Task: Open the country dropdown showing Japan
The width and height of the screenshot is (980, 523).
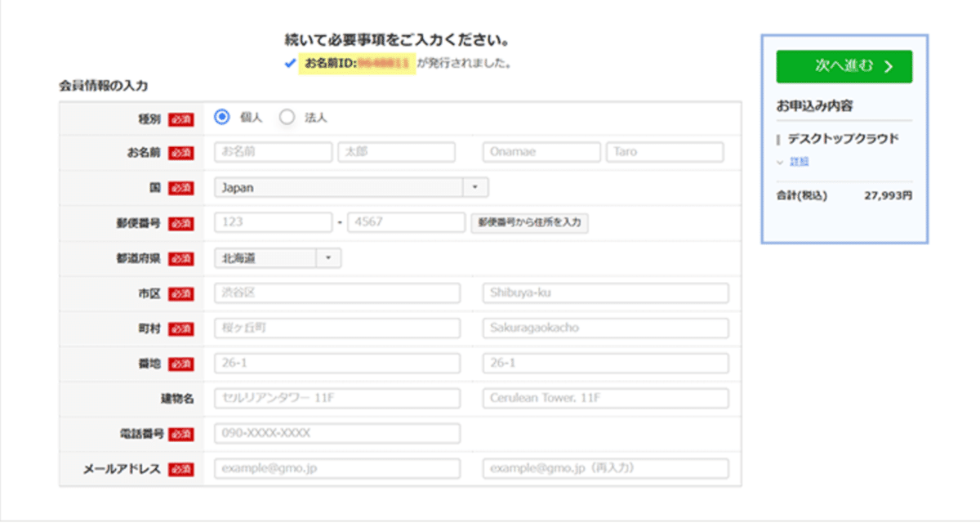Action: click(351, 186)
